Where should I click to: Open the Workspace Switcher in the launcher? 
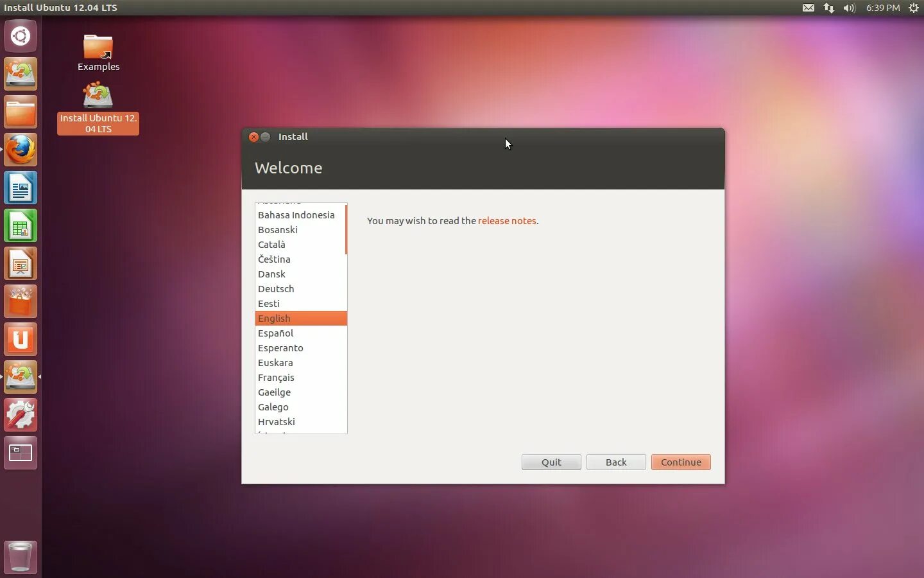click(x=21, y=453)
